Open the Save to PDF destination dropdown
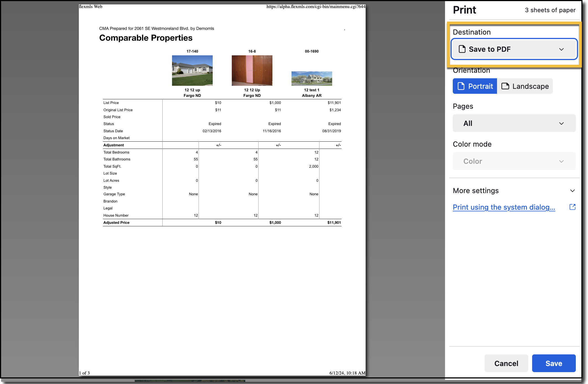Image resolution: width=588 pixels, height=384 pixels. [514, 49]
